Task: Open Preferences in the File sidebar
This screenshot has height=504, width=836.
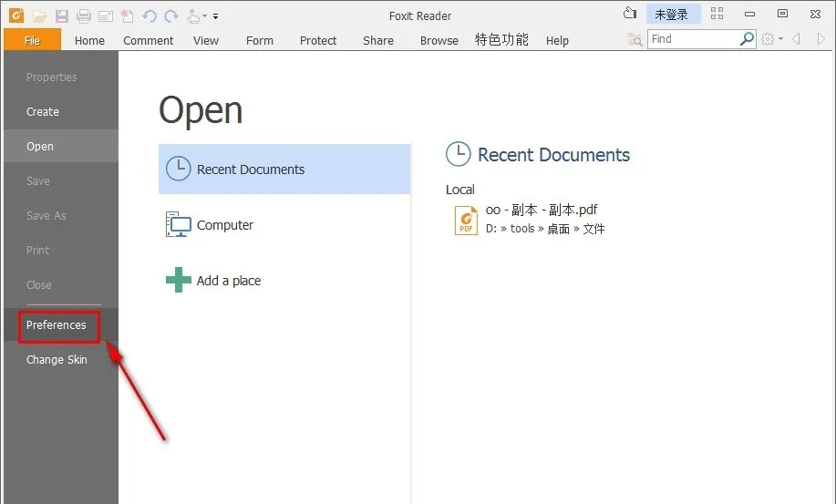Action: point(59,325)
